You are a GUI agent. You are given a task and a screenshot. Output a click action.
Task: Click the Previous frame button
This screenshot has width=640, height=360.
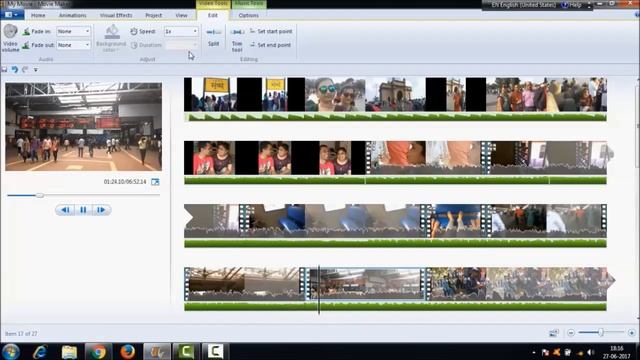(x=65, y=210)
